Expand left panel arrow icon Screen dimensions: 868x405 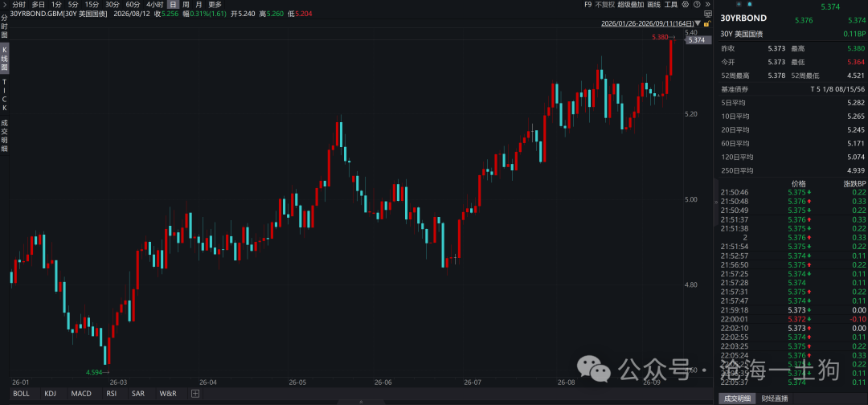(x=5, y=4)
